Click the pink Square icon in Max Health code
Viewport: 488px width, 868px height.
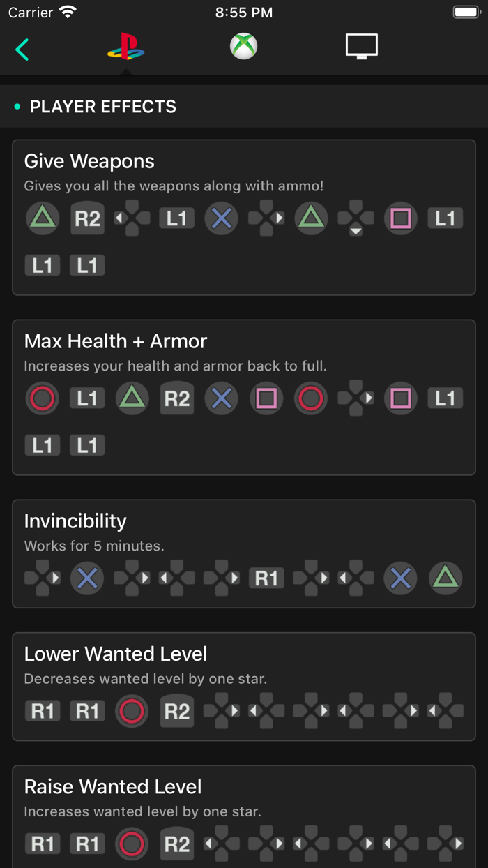pos(266,398)
